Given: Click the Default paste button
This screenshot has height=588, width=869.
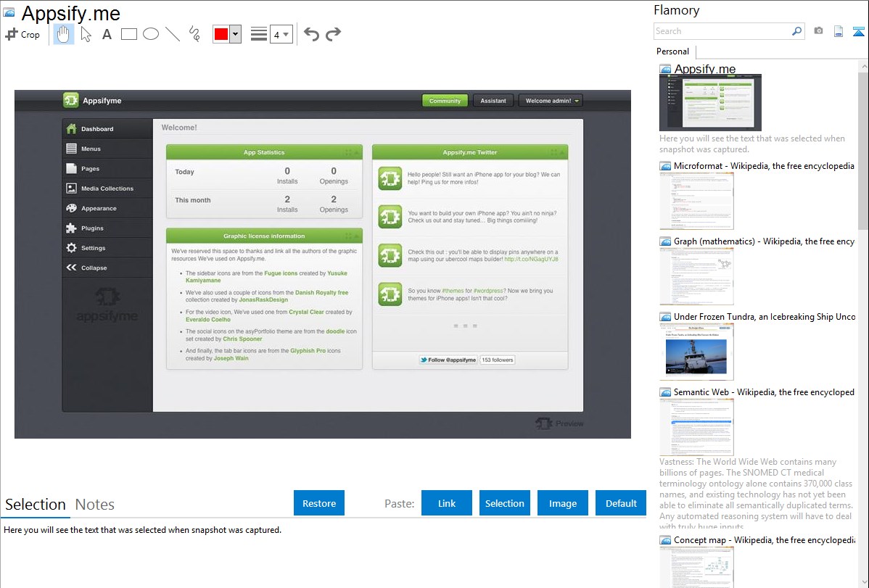Looking at the screenshot, I should pos(621,503).
